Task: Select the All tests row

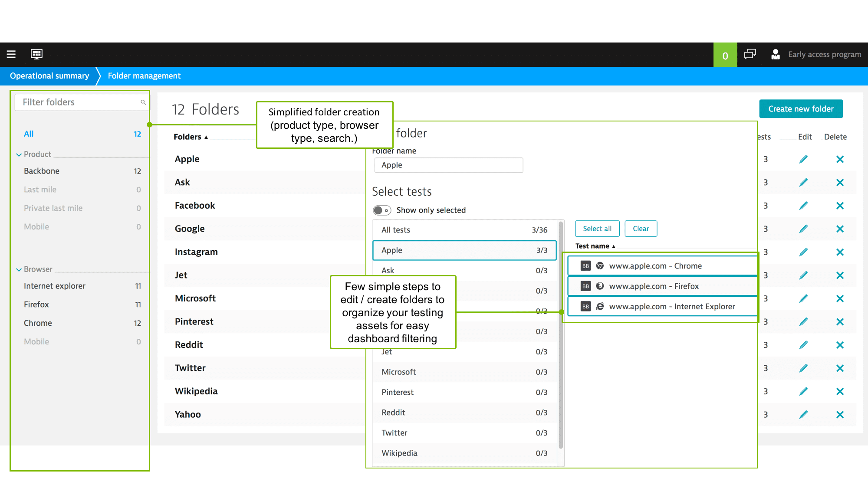Action: coord(464,230)
